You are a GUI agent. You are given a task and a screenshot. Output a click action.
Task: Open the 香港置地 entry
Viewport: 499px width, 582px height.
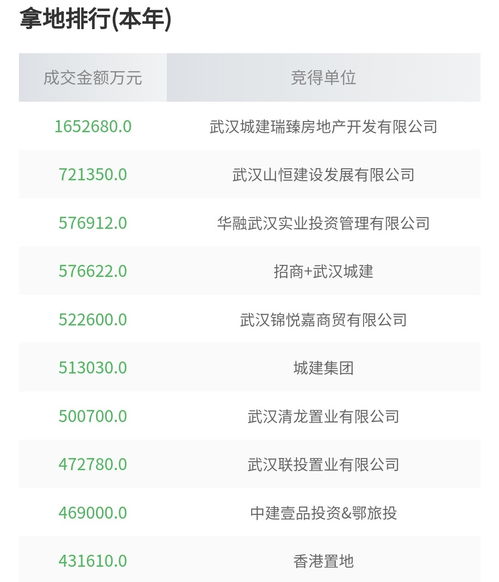click(323, 561)
